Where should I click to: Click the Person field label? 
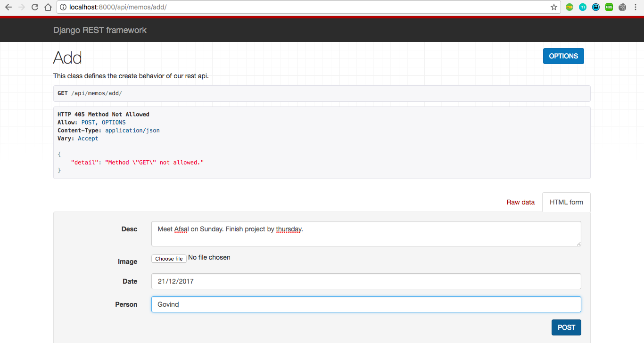(126, 304)
